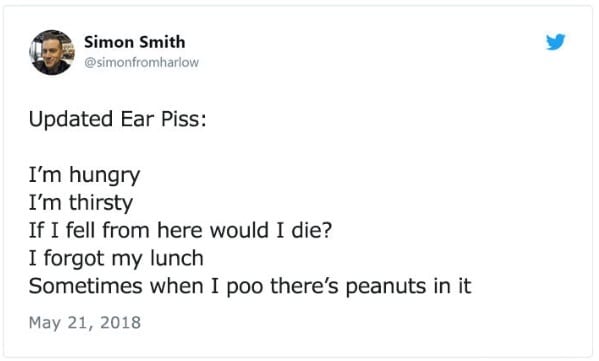Click the 'If I fell from here' question
Viewport: 599px width, 361px height.
(x=180, y=230)
